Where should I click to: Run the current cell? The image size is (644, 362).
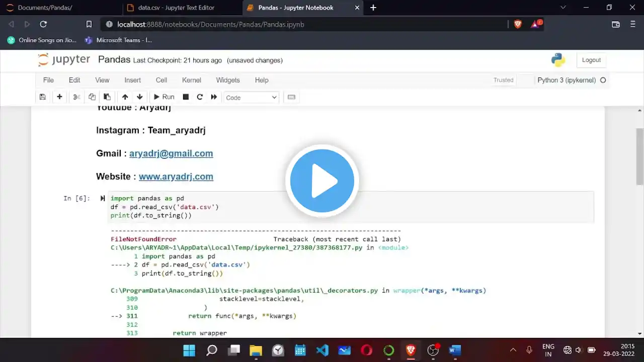pos(164,97)
